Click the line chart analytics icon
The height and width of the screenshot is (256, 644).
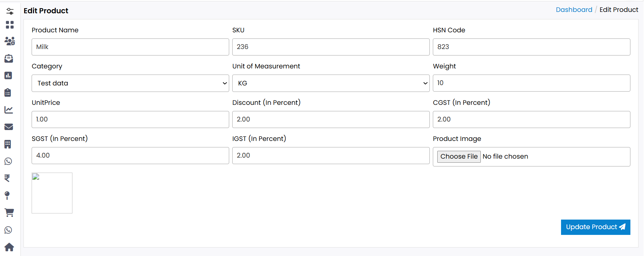click(x=9, y=110)
